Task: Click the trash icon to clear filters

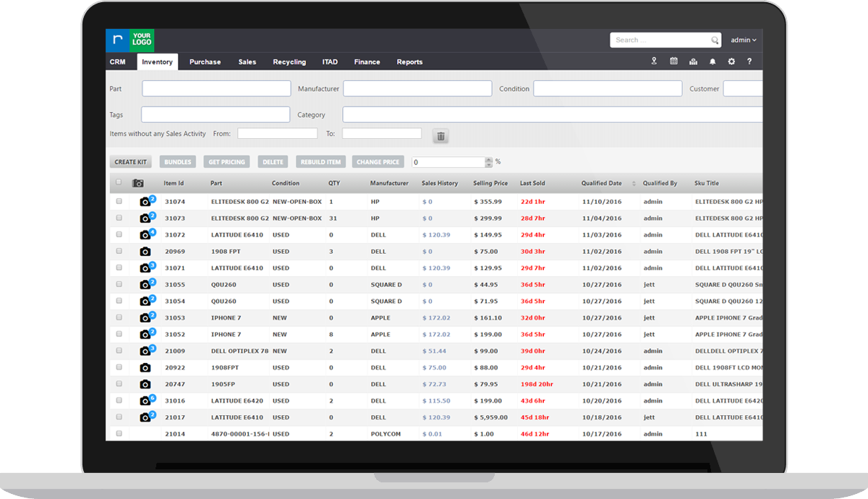Action: coord(441,136)
